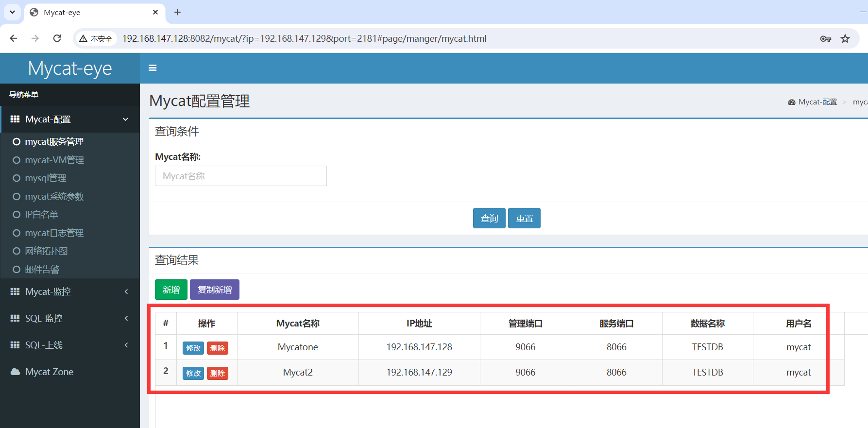This screenshot has width=868, height=428.
Task: Click the 服务端口 column header
Action: tap(616, 324)
